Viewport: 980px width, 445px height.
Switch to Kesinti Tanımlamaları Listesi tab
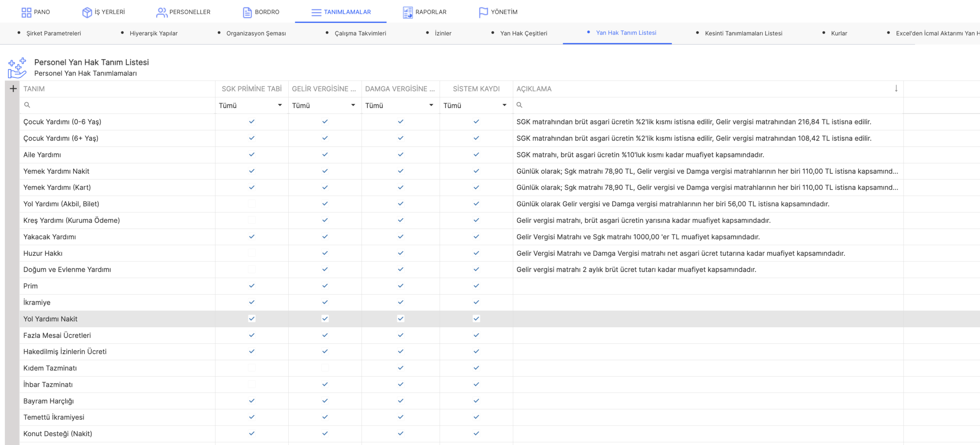[743, 33]
